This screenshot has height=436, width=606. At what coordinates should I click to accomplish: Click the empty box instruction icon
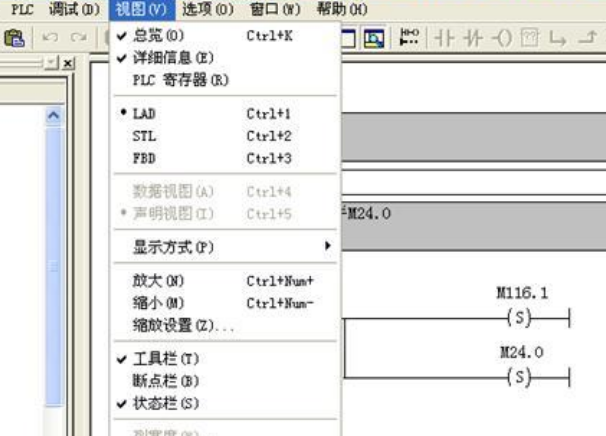tap(529, 38)
